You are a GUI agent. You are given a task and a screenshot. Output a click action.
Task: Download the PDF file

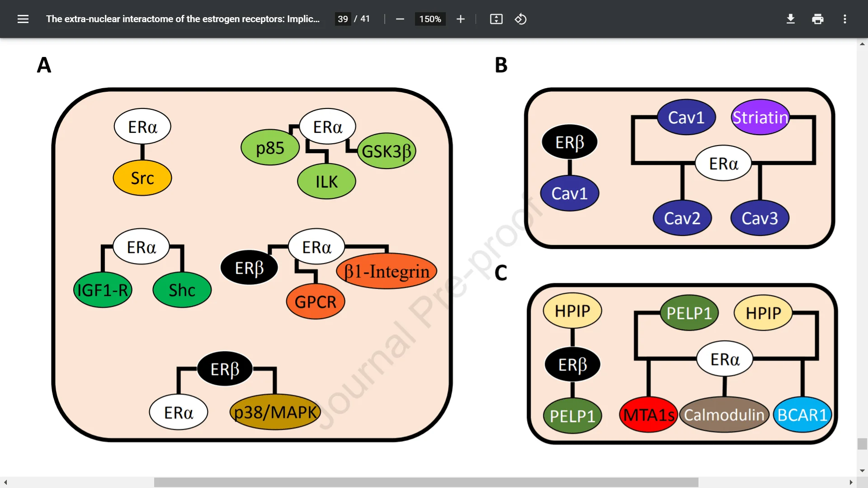point(790,19)
